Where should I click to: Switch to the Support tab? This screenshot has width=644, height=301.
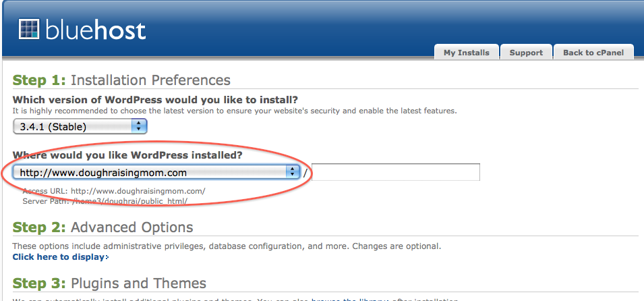click(526, 53)
